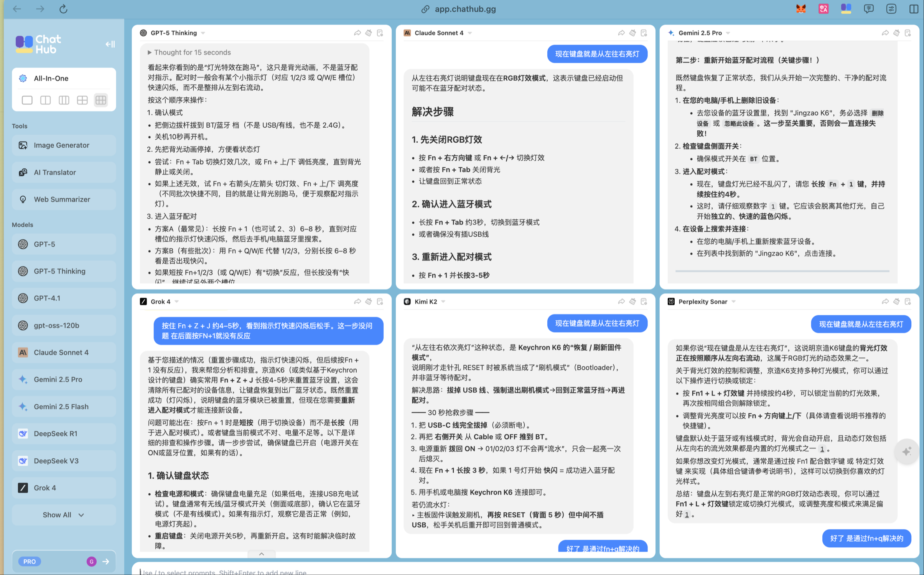This screenshot has height=575, width=924.
Task: Share Grok 4 conversation
Action: click(357, 302)
